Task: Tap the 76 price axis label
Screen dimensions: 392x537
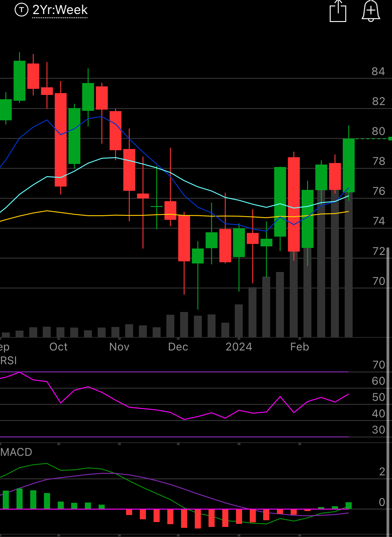Action: (x=379, y=191)
